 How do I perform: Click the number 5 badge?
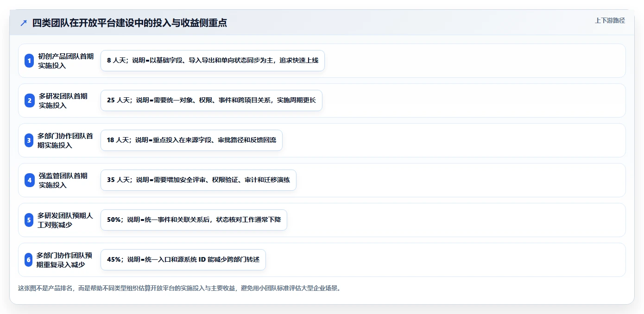pos(29,220)
